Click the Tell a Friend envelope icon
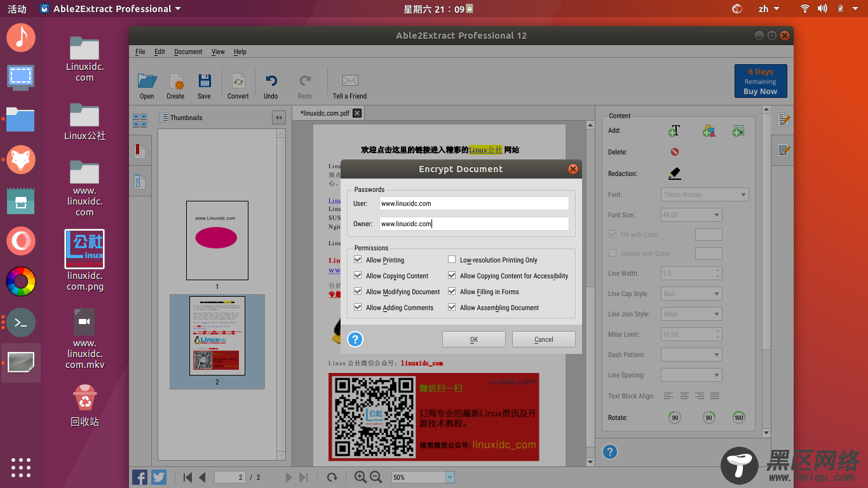The width and height of the screenshot is (868, 488). click(350, 81)
